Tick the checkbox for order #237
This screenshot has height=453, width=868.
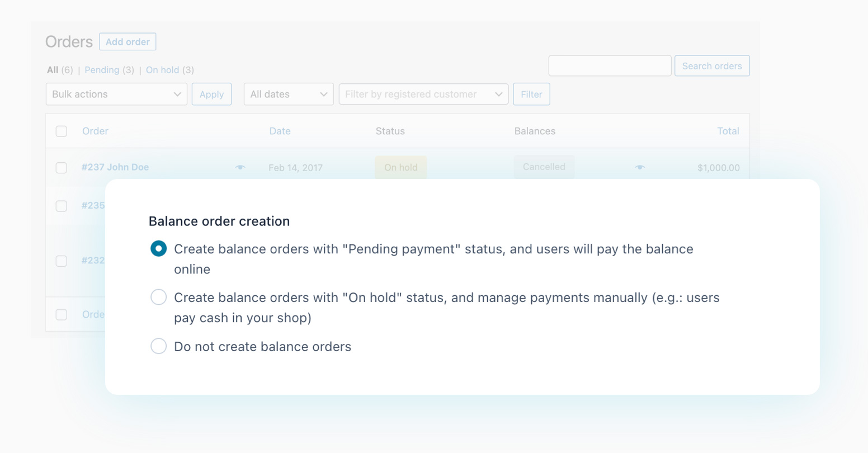click(x=61, y=167)
